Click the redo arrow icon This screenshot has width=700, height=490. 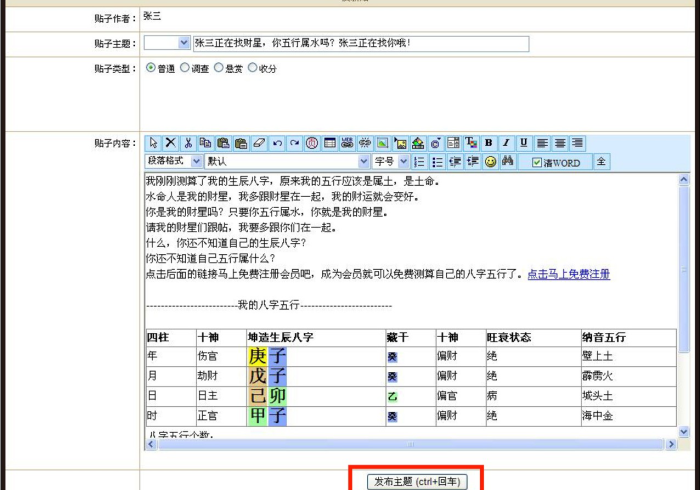point(294,143)
